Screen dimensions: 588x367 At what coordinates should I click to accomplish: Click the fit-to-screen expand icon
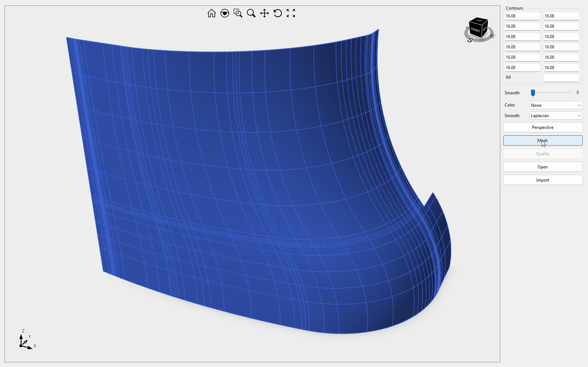[291, 14]
